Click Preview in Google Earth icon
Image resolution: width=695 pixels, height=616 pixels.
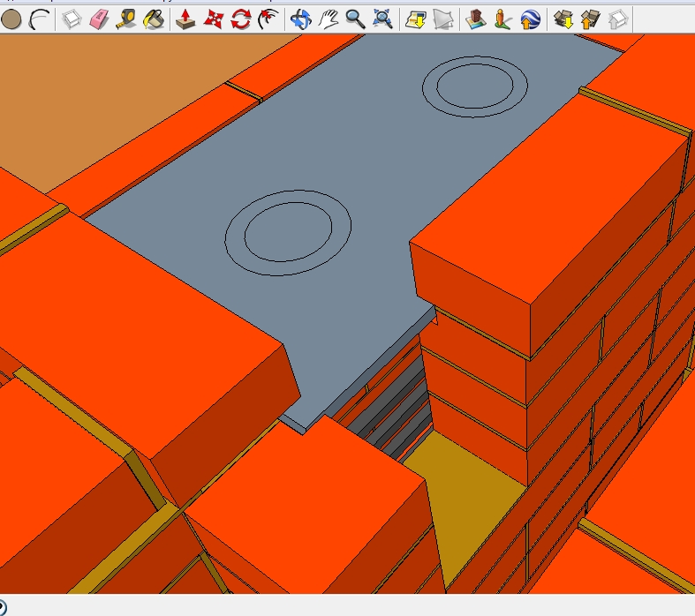pyautogui.click(x=530, y=19)
